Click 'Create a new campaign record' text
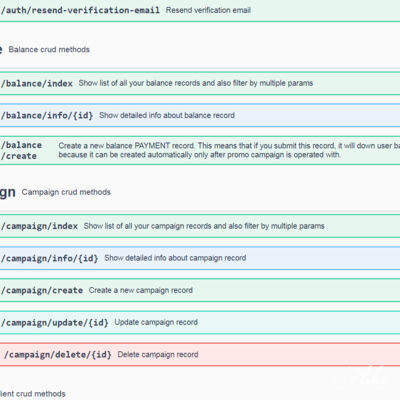 [141, 290]
